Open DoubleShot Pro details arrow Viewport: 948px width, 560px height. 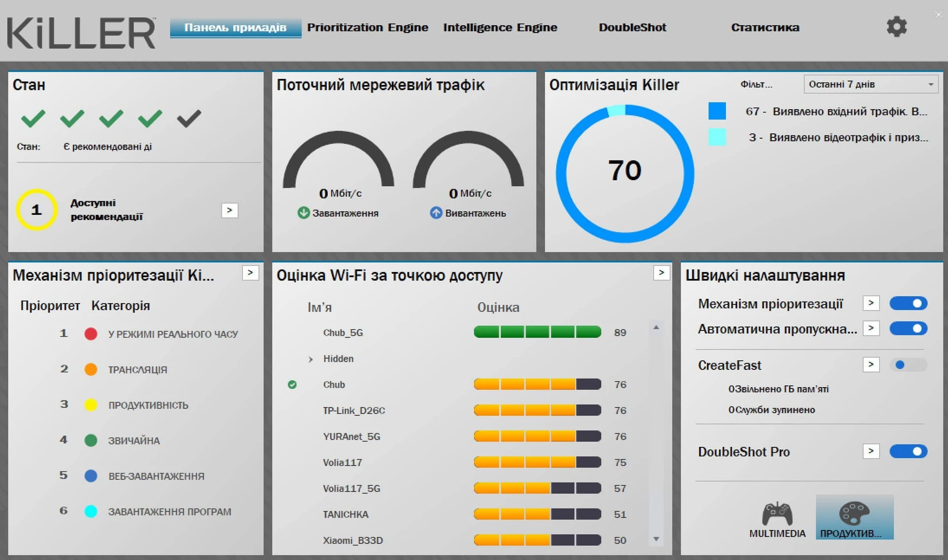click(871, 451)
